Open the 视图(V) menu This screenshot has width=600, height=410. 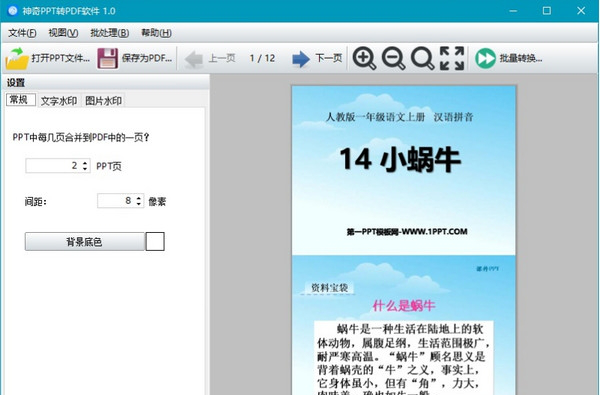tap(64, 33)
